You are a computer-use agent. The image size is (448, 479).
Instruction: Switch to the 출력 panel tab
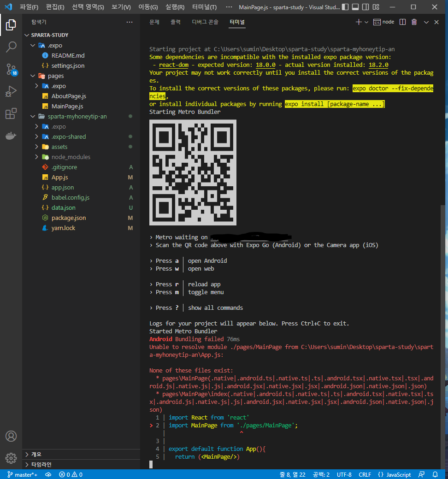click(x=176, y=22)
